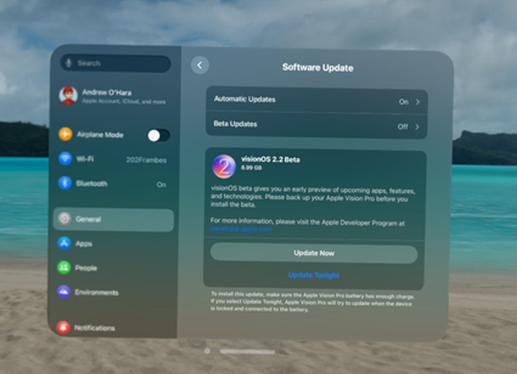Open the Beta Updates row
The width and height of the screenshot is (517, 374).
tap(317, 126)
